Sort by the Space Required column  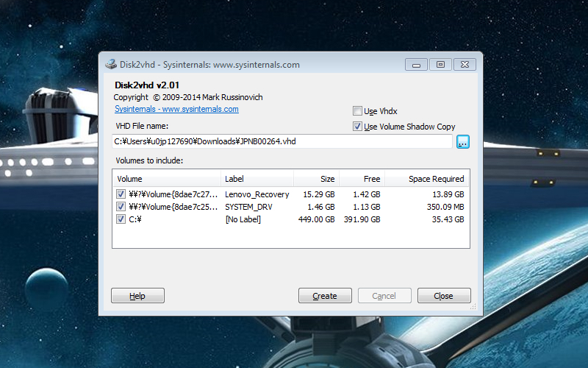click(428, 179)
